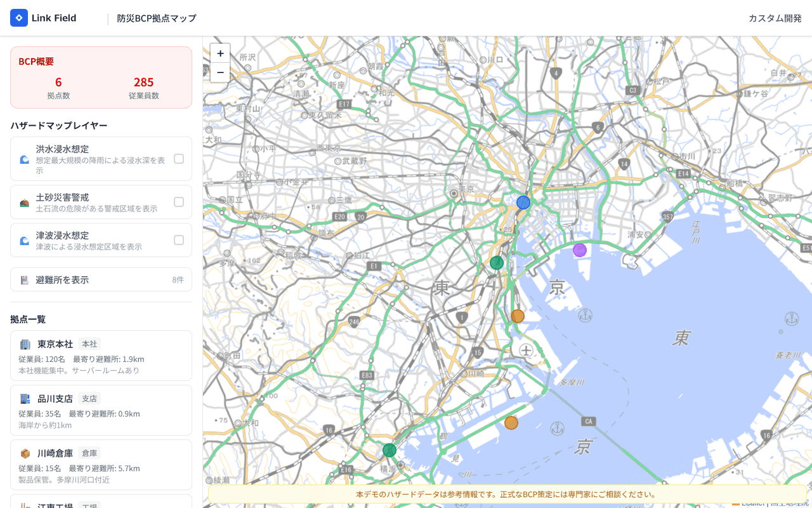Select the green marker near Yokohama
Screen dimensions: 812x508
tap(390, 450)
